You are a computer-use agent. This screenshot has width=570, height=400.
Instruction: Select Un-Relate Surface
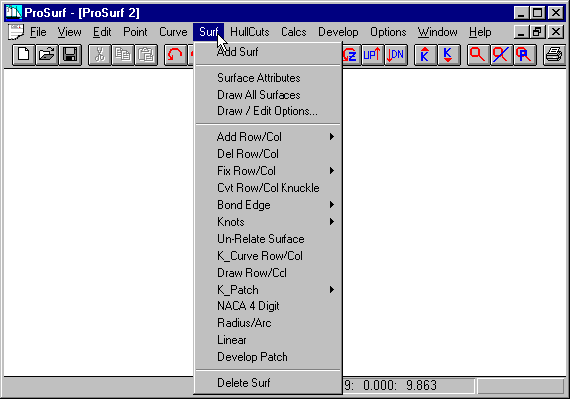(x=268, y=239)
